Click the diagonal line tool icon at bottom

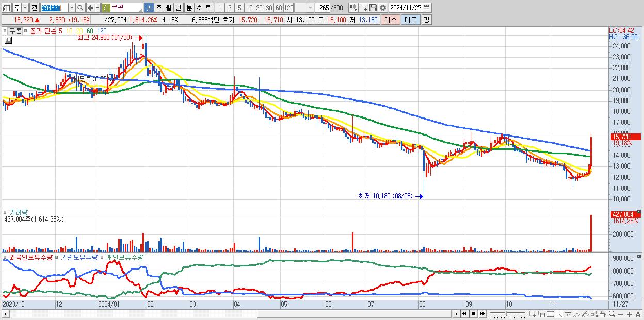click(x=585, y=313)
